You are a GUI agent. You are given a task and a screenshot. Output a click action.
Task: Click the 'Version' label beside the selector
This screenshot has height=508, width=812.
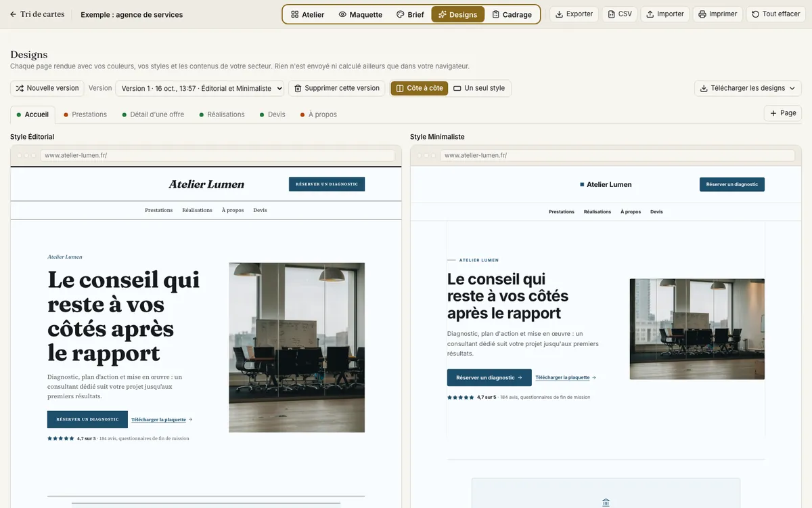100,88
